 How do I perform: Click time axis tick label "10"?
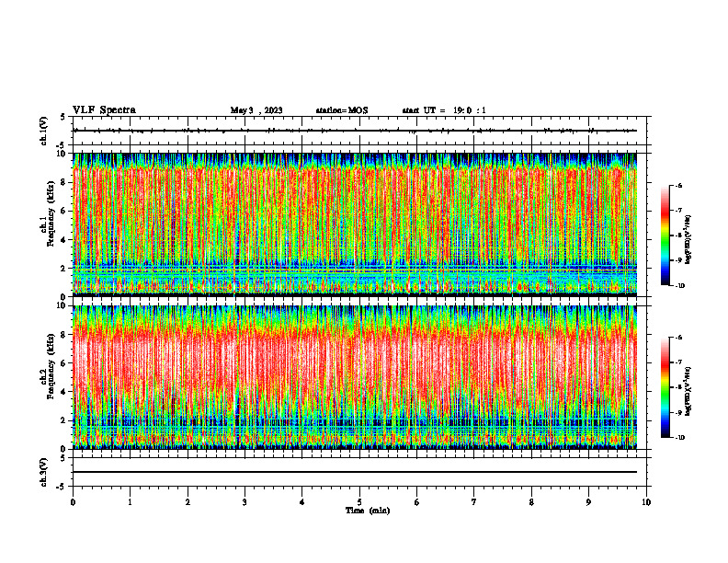click(x=646, y=502)
